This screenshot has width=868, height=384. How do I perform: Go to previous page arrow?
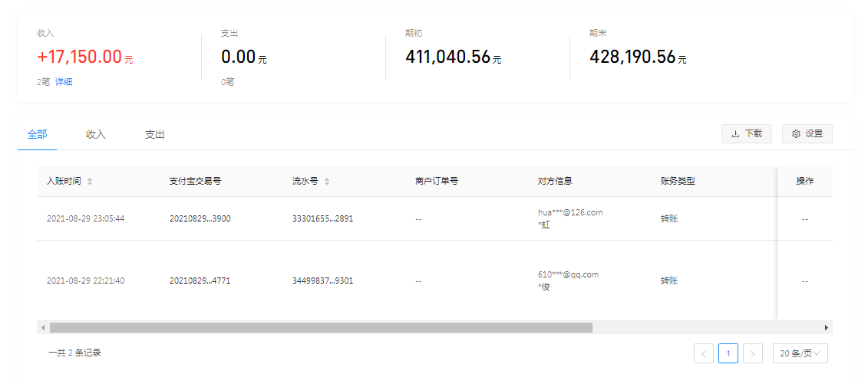click(x=703, y=353)
